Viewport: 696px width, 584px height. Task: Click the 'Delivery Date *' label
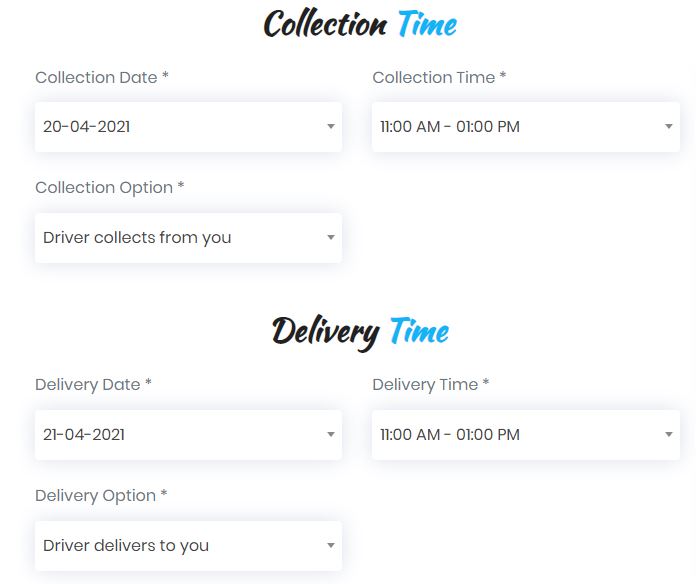tap(93, 385)
